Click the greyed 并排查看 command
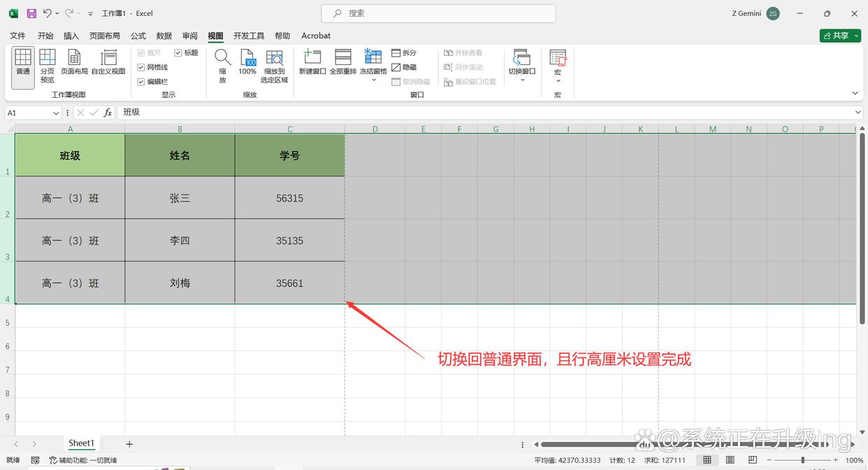This screenshot has width=868, height=470. pyautogui.click(x=463, y=53)
